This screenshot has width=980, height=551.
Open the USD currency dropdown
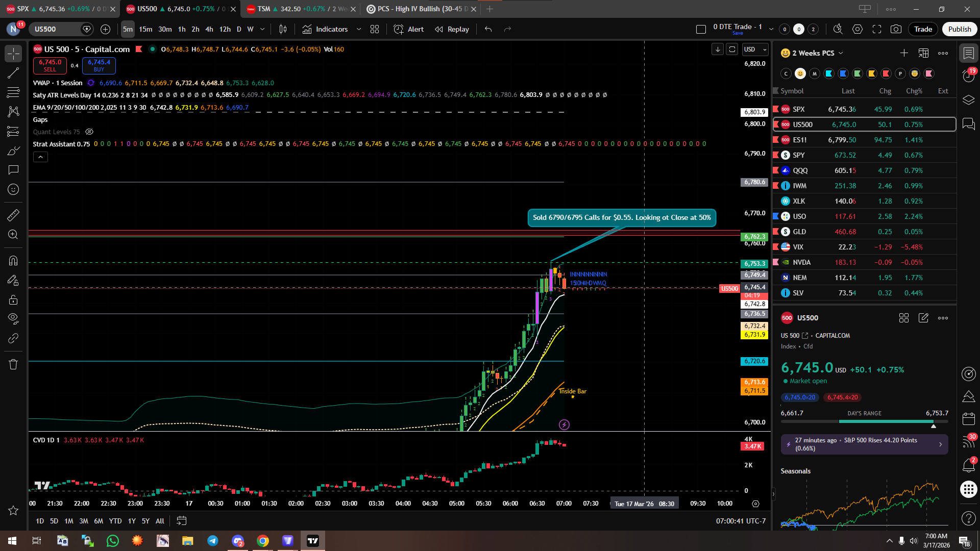tap(755, 49)
